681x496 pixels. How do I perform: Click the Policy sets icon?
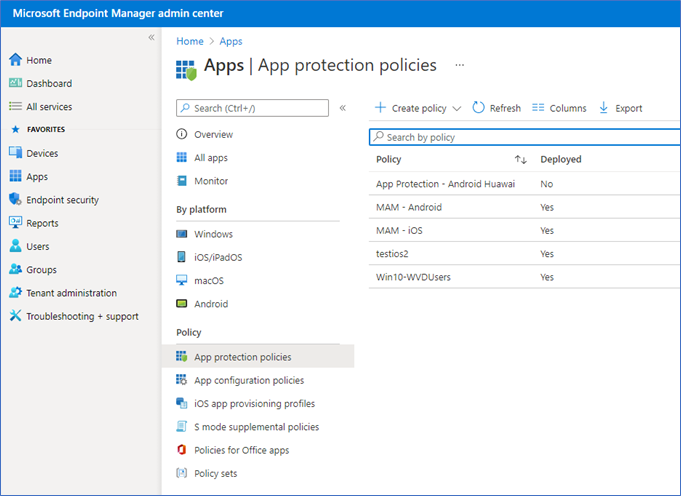click(x=182, y=473)
